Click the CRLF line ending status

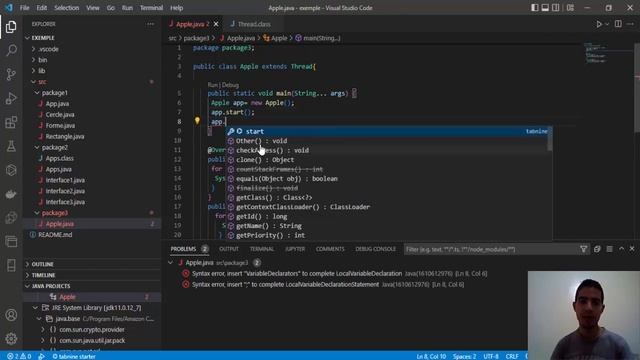point(512,356)
